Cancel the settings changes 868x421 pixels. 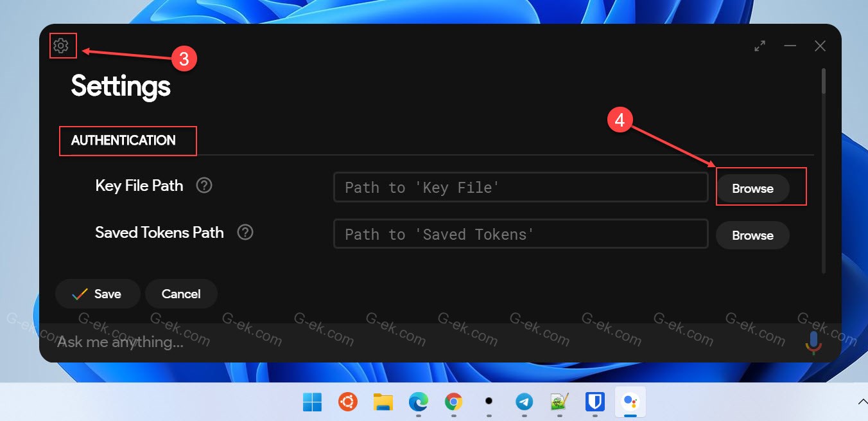coord(181,294)
